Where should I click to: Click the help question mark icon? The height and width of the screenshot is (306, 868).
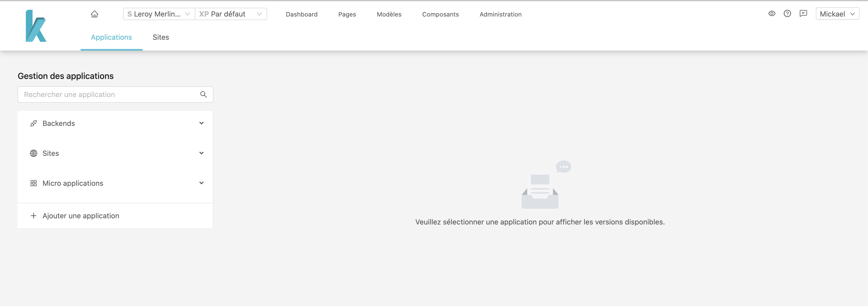[x=787, y=14]
